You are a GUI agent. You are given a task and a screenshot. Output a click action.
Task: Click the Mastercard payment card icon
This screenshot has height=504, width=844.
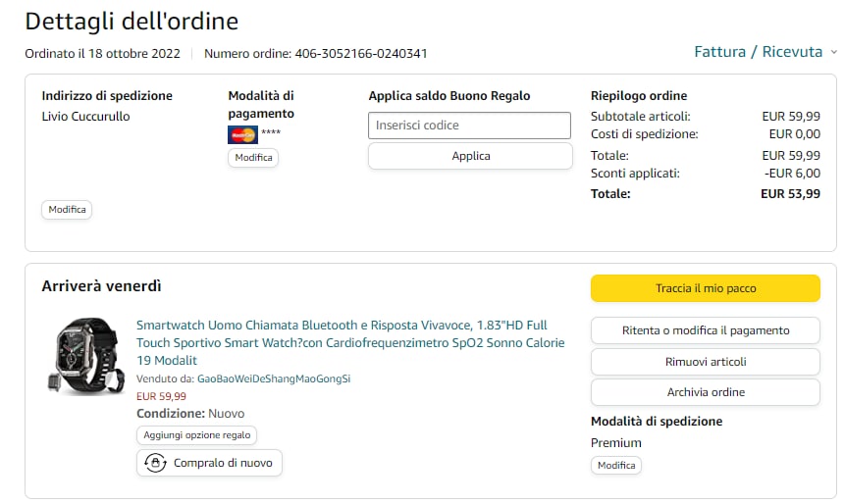[x=241, y=135]
